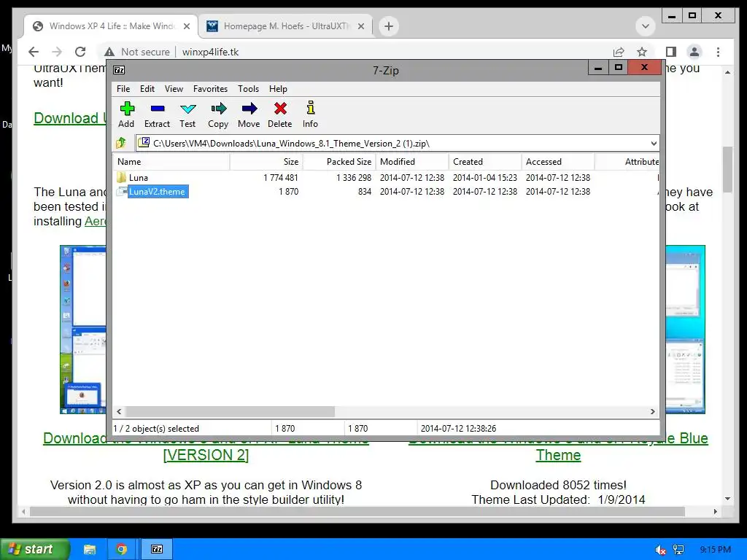
Task: Click the 7-Zip horizontal scrollbar thumb
Action: pyautogui.click(x=230, y=411)
